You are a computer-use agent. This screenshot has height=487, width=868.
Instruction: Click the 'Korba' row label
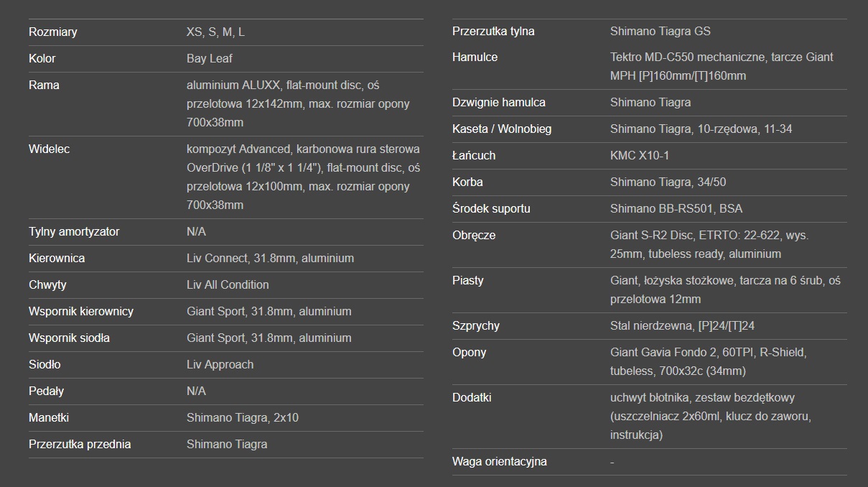(x=467, y=182)
